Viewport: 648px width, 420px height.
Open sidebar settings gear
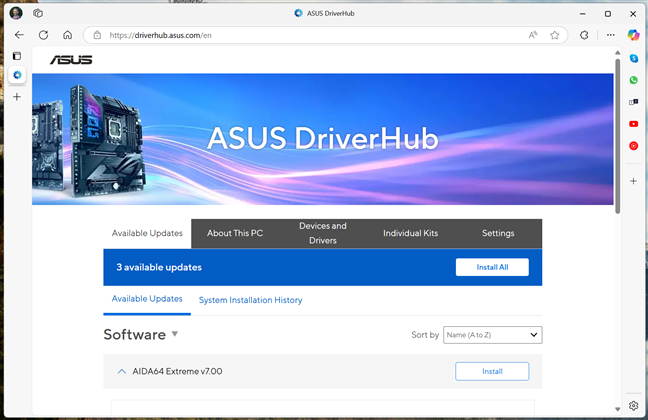click(x=633, y=406)
